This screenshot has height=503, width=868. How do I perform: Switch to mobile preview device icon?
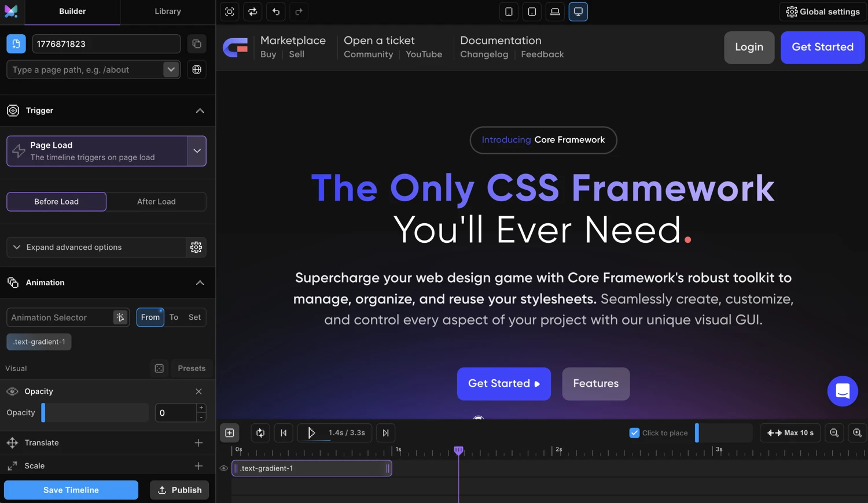(509, 12)
